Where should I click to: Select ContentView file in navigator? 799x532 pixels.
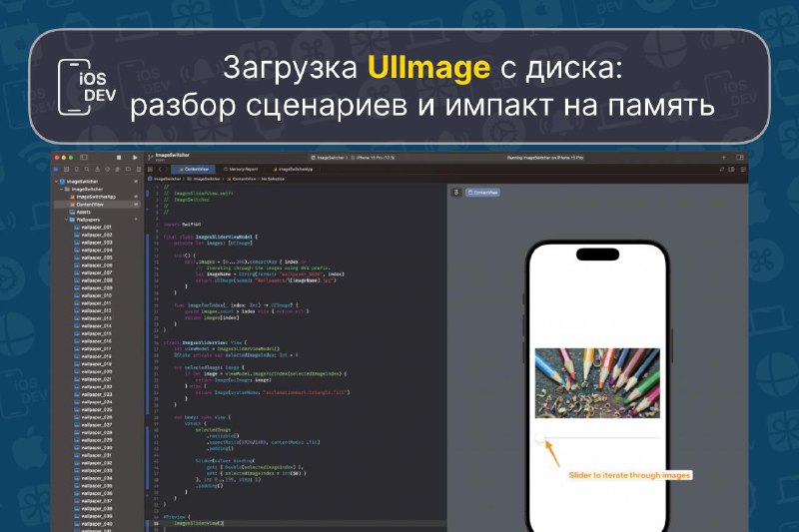pos(97,205)
